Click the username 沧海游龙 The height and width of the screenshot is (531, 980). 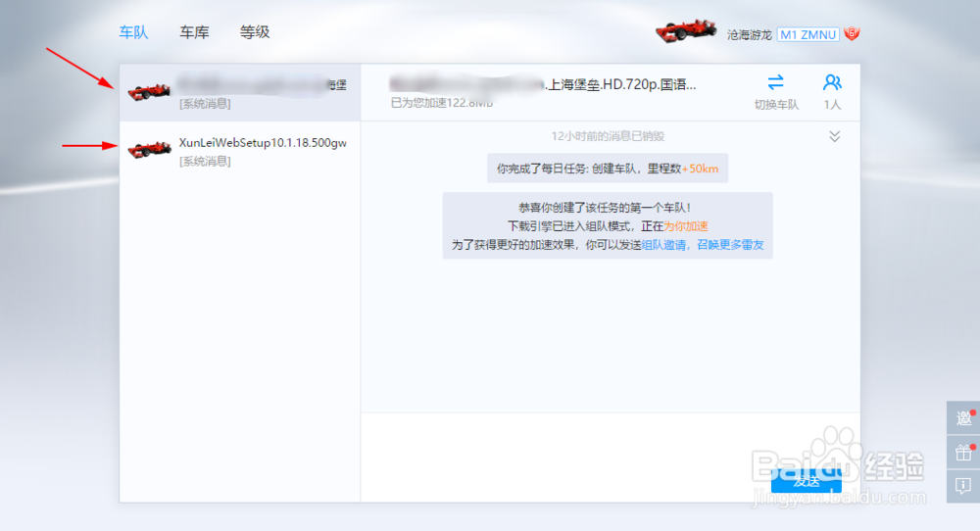750,35
